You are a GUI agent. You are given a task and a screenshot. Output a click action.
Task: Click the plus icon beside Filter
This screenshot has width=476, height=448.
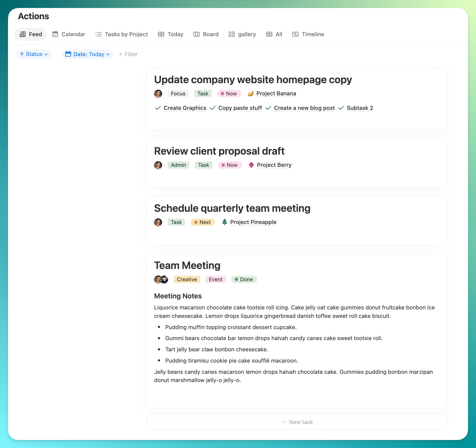click(120, 54)
